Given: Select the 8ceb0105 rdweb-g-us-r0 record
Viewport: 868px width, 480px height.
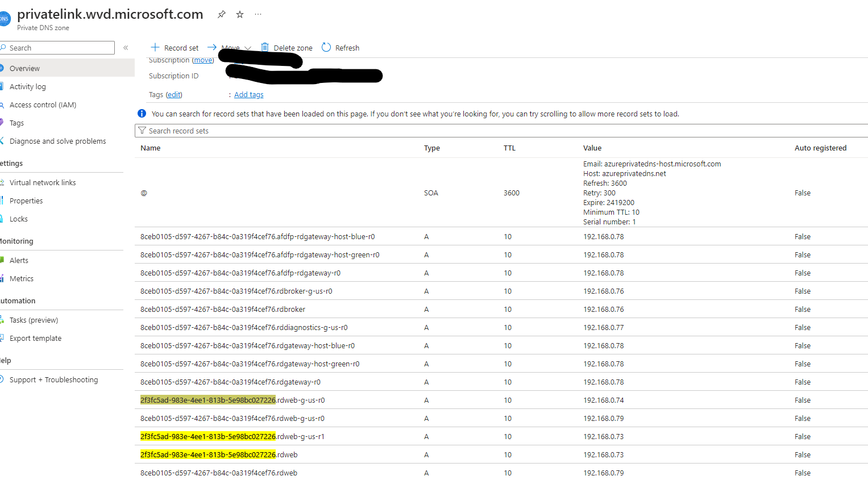Looking at the screenshot, I should click(501, 418).
